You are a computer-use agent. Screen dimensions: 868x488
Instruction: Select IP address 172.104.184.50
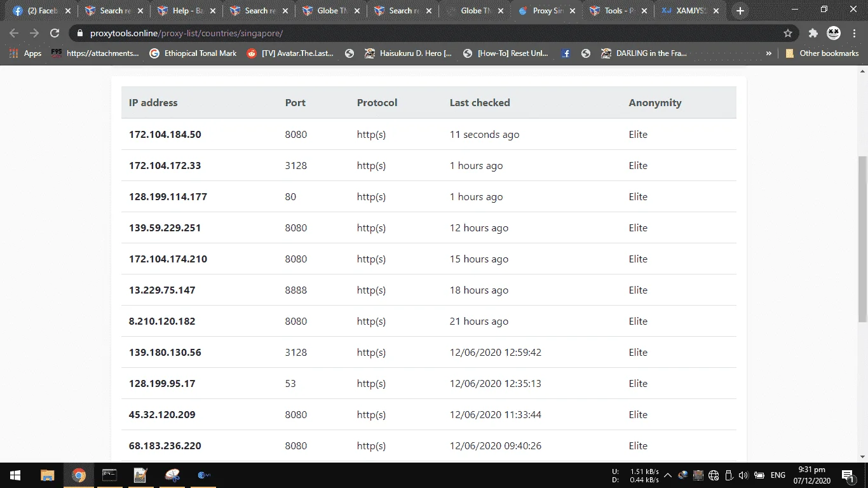click(165, 134)
